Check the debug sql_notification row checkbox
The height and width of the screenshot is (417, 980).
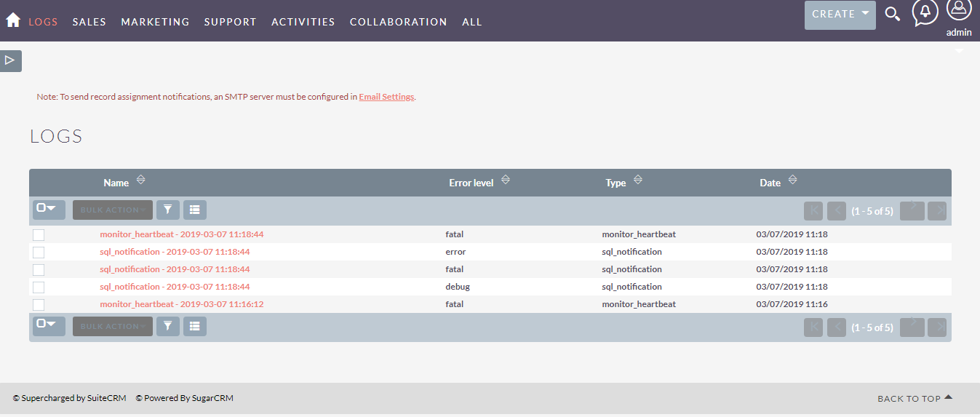tap(39, 287)
